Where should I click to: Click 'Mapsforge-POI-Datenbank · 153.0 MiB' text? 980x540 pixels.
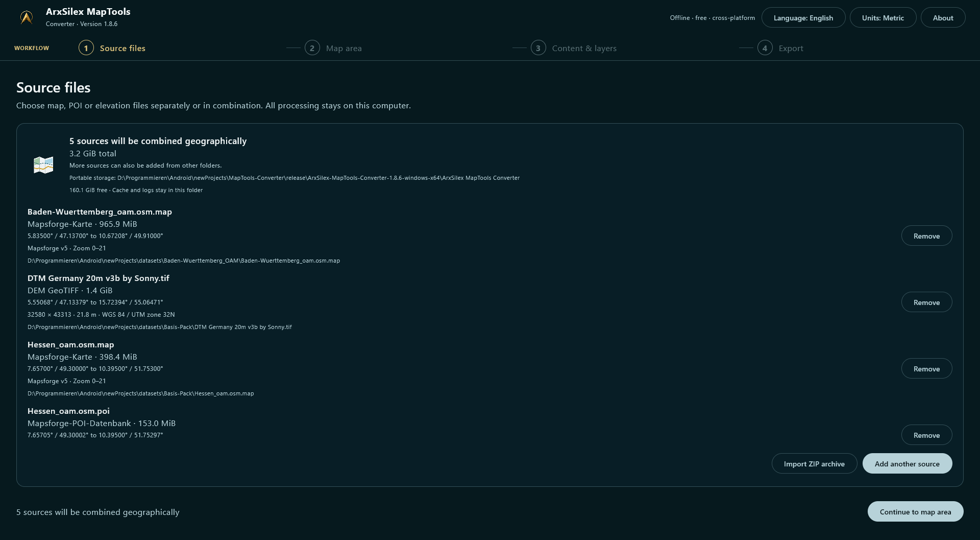[x=102, y=424]
